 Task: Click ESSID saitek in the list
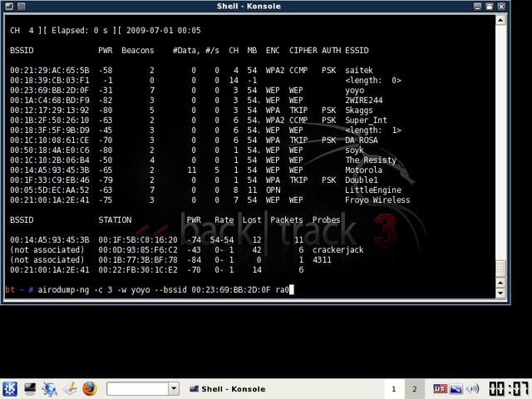359,70
